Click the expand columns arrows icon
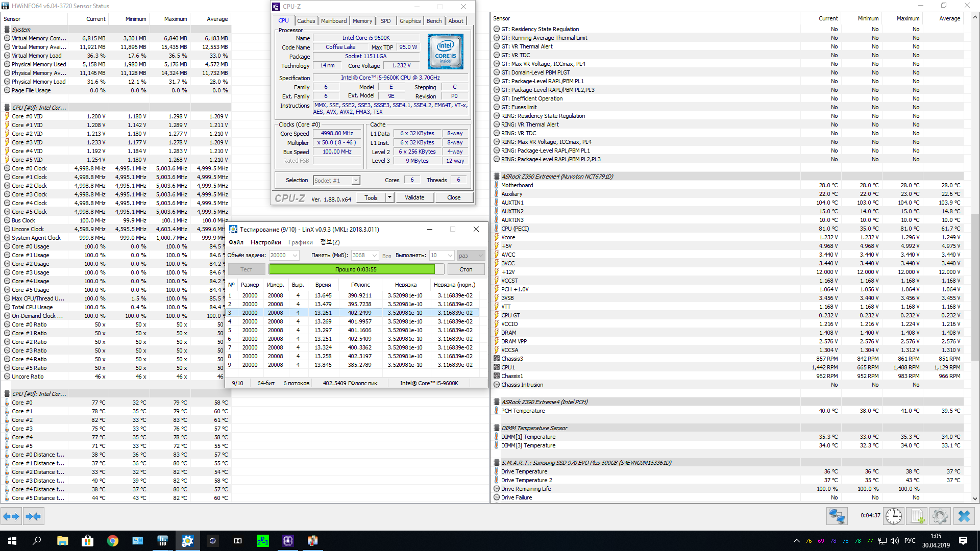 pyautogui.click(x=11, y=516)
